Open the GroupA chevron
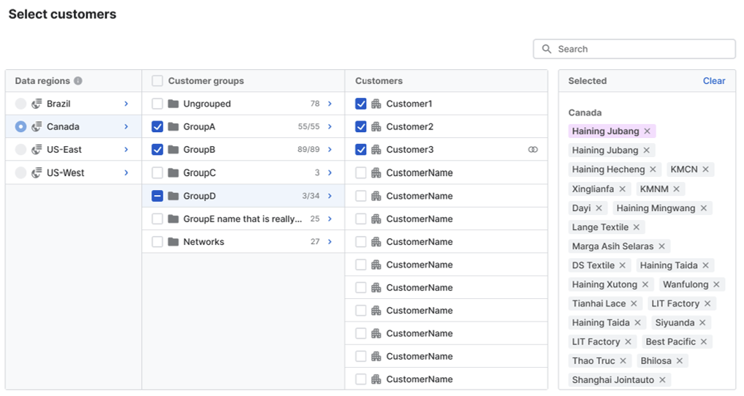744x396 pixels. (x=330, y=127)
